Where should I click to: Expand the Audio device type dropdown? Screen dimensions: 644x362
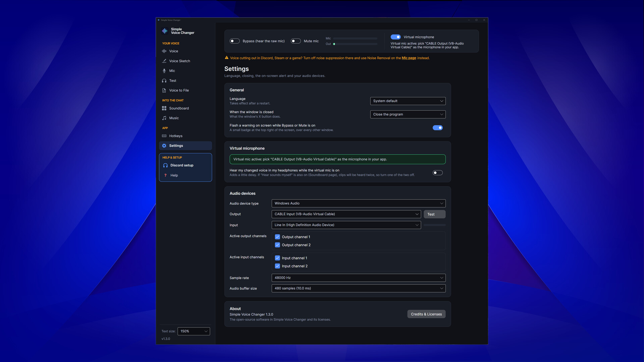(359, 203)
